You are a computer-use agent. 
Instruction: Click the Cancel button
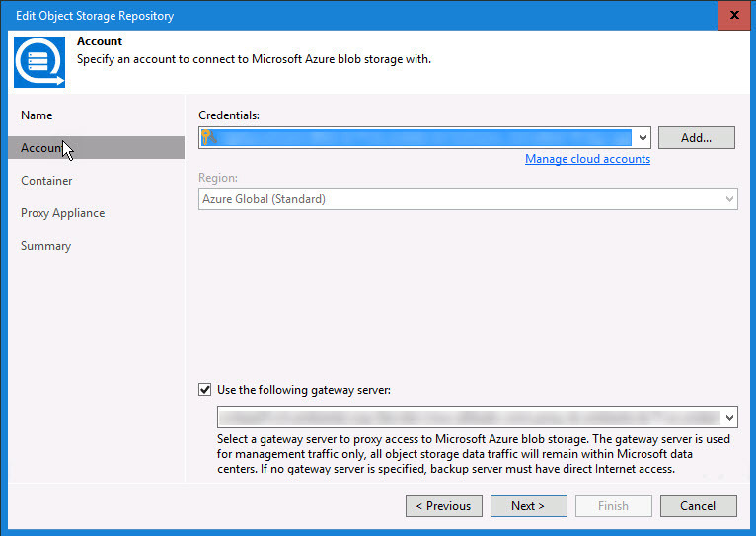[x=698, y=506]
